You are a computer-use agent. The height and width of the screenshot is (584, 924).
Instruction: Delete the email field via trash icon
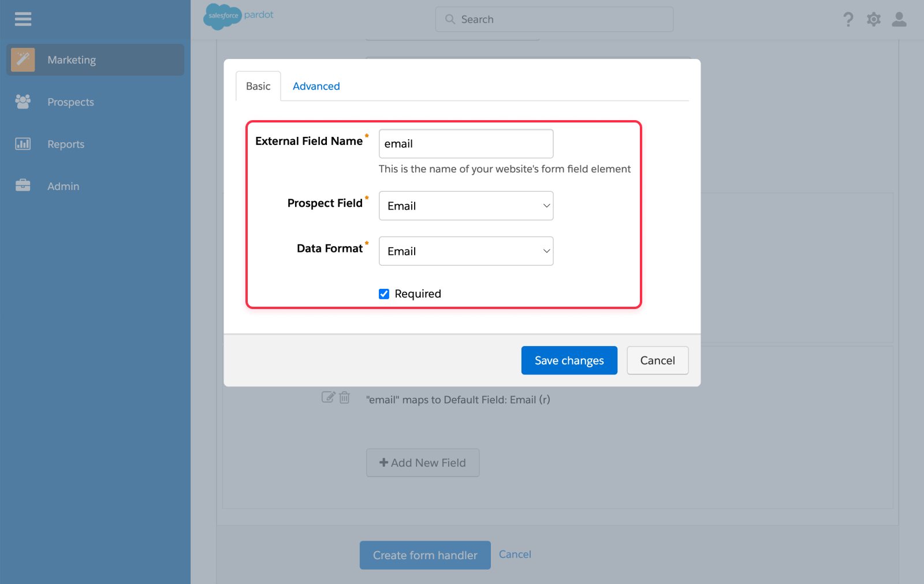tap(345, 398)
